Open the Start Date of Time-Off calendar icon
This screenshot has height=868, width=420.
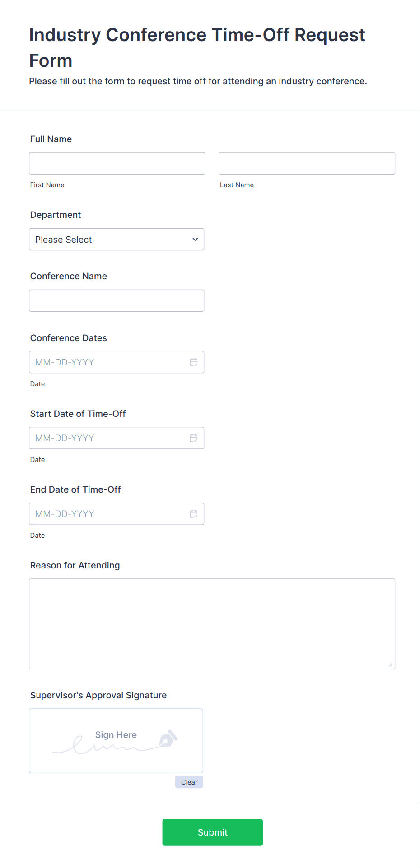[x=194, y=438]
